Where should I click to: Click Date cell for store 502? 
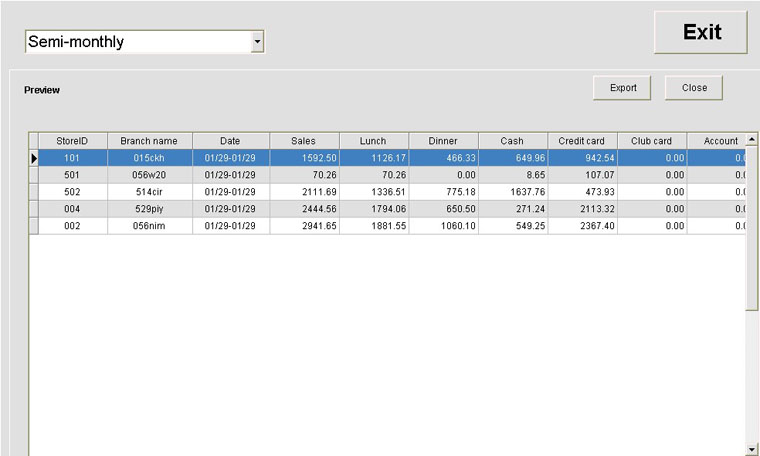(231, 192)
